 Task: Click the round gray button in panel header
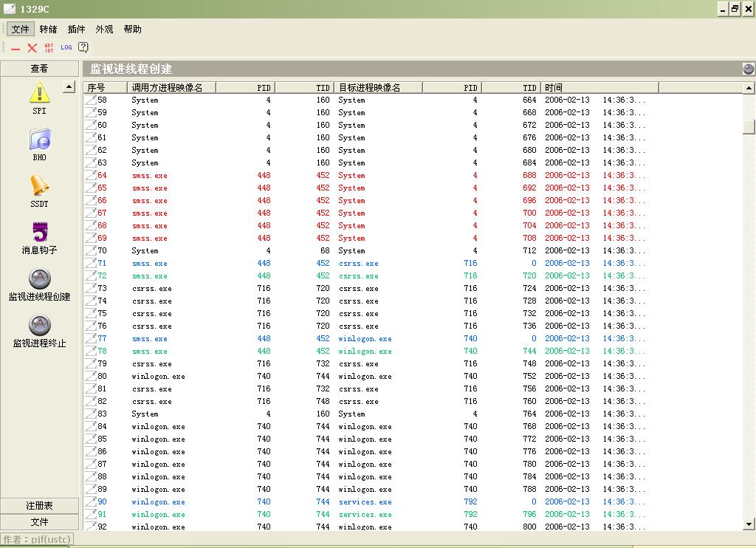(x=749, y=69)
